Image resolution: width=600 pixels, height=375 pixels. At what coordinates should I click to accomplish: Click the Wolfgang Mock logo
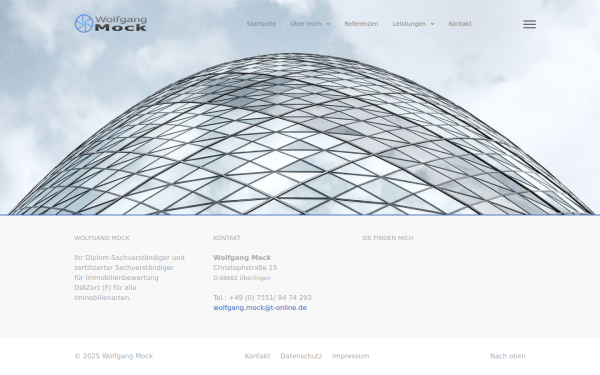111,23
